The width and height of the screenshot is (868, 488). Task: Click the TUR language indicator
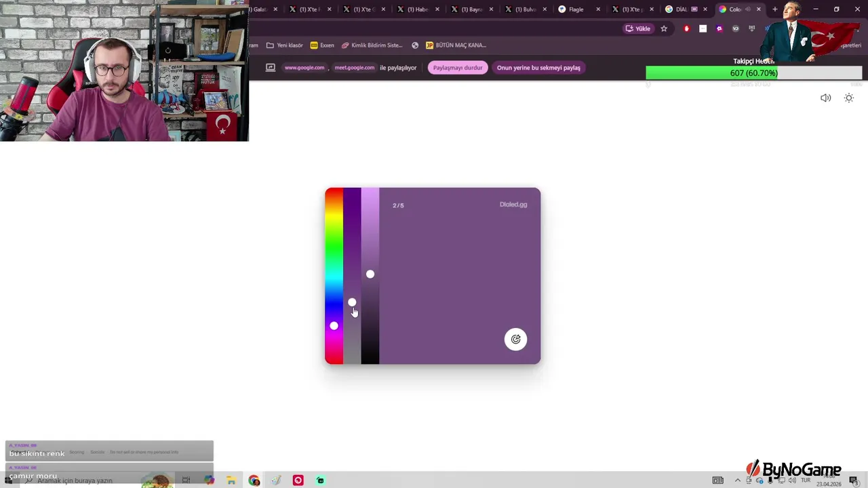point(806,481)
